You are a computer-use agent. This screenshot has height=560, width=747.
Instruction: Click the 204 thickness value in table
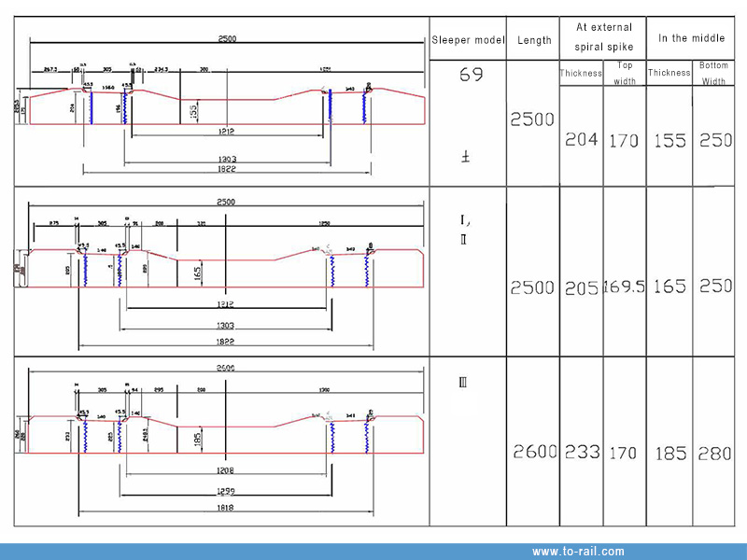tap(581, 140)
